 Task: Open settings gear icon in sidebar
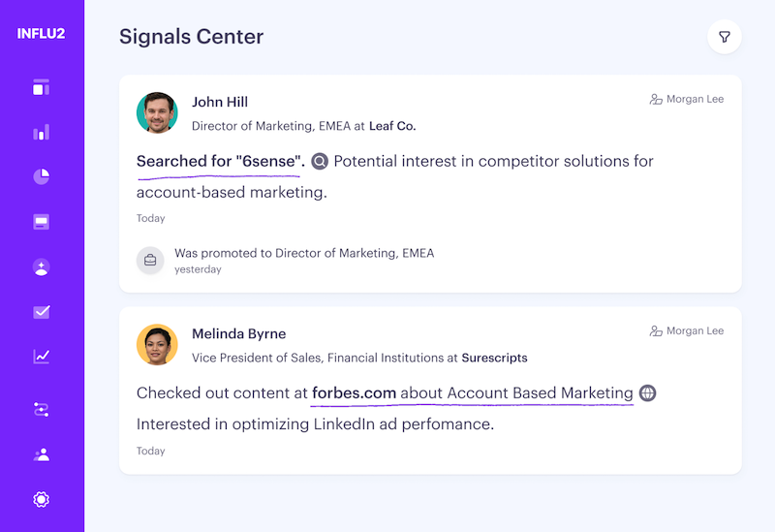[x=41, y=499]
